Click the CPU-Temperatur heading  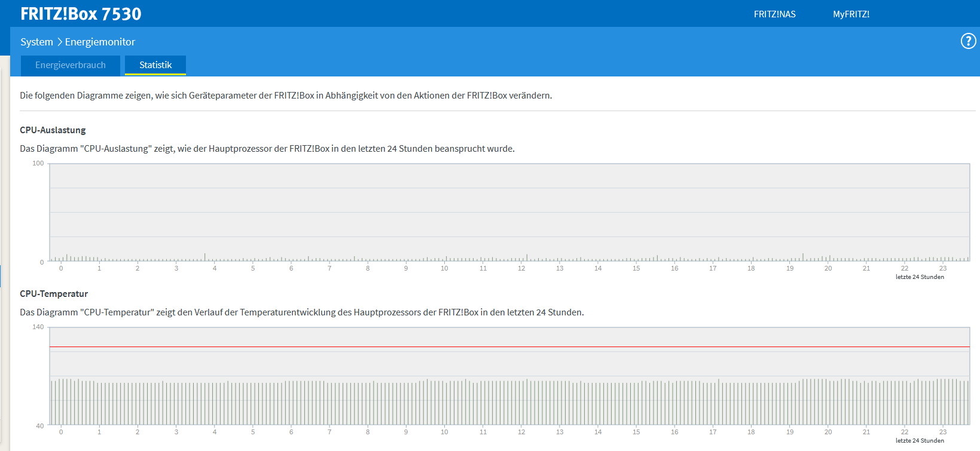pos(54,294)
